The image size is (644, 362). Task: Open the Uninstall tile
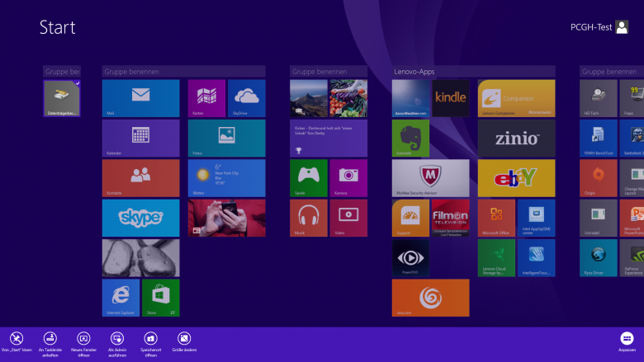(x=599, y=218)
